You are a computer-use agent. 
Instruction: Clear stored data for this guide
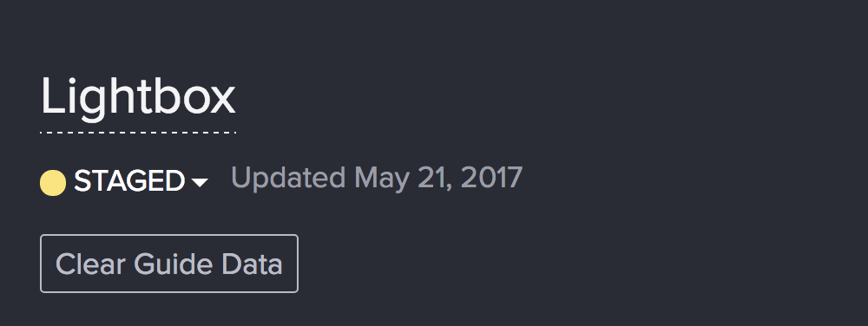click(x=169, y=264)
